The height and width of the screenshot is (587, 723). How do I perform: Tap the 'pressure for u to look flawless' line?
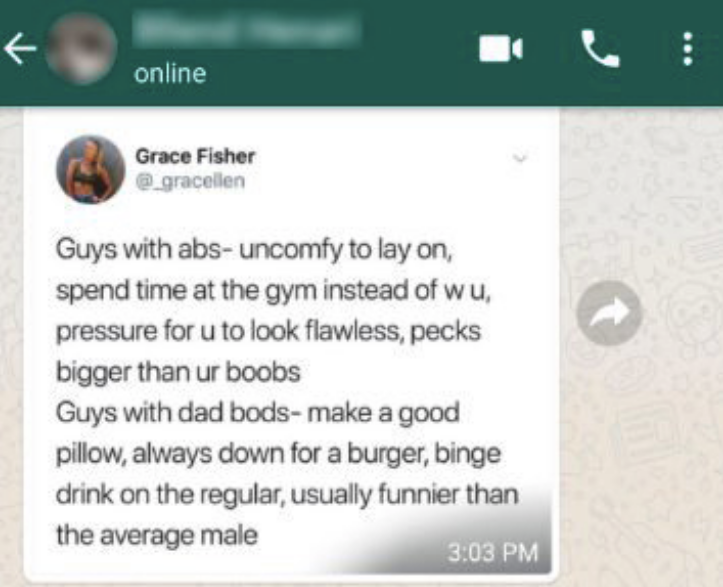[x=268, y=332]
